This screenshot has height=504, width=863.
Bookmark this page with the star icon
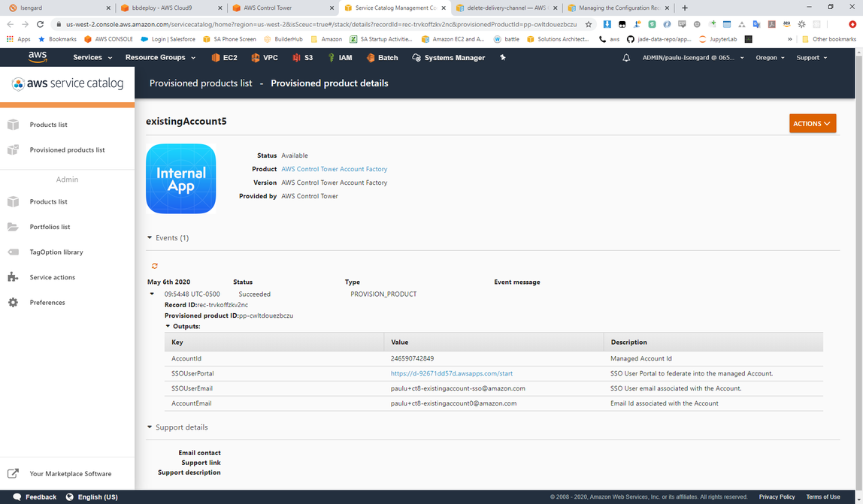[589, 24]
